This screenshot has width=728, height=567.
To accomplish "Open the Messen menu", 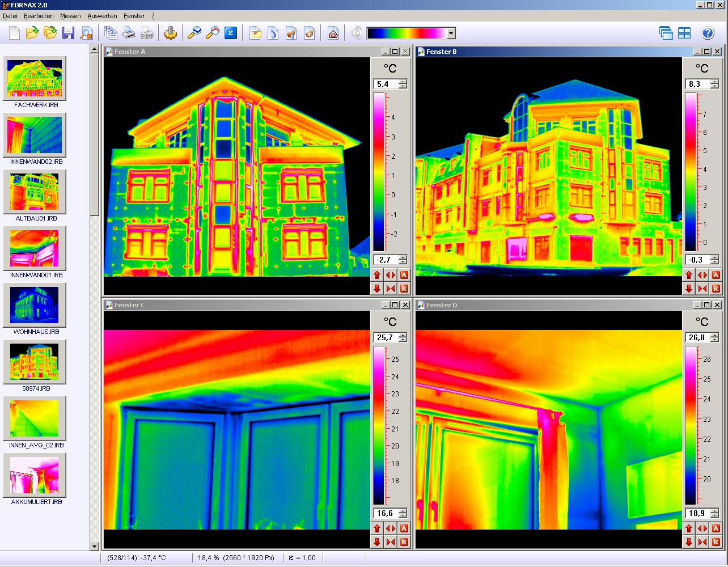I will click(70, 16).
